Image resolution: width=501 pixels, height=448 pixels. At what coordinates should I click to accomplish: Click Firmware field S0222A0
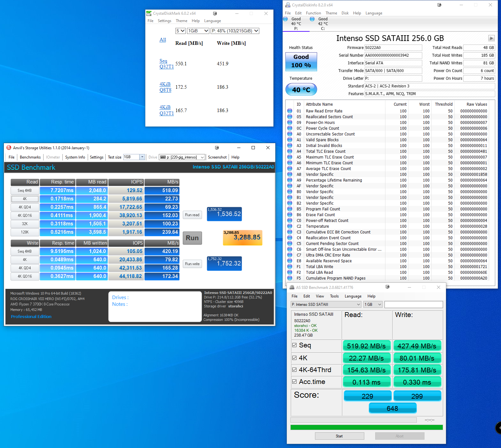click(393, 48)
